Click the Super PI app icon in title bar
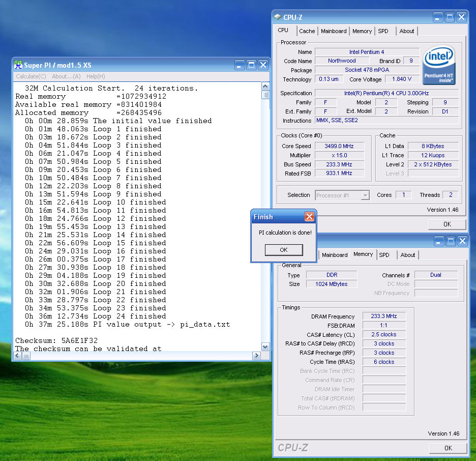Screen dimensions: 476x461 (18, 65)
